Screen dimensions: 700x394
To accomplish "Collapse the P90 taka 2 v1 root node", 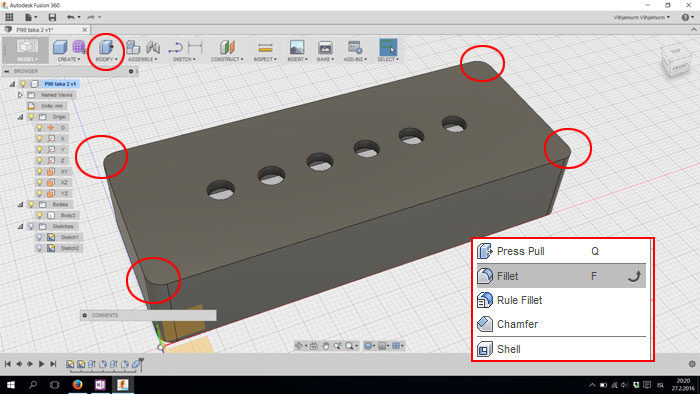I will click(12, 84).
